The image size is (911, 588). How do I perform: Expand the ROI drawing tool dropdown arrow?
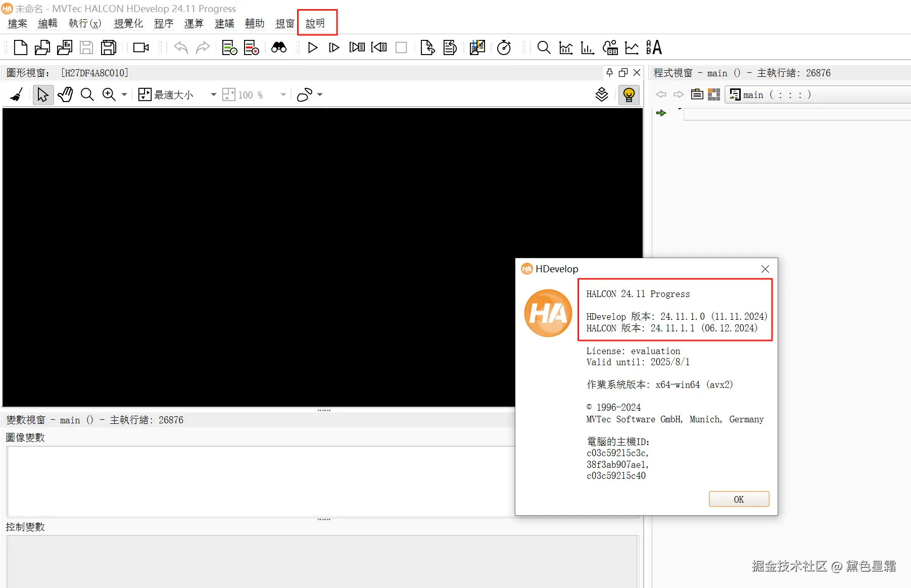[x=320, y=94]
